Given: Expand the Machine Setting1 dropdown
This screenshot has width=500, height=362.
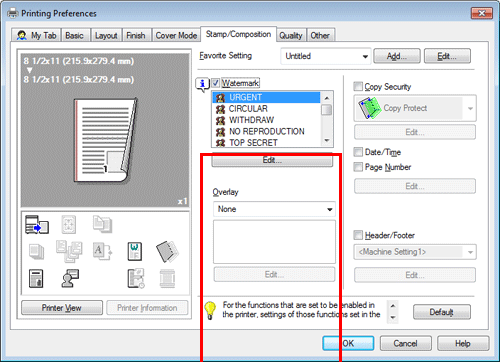Looking at the screenshot, I should click(415, 252).
